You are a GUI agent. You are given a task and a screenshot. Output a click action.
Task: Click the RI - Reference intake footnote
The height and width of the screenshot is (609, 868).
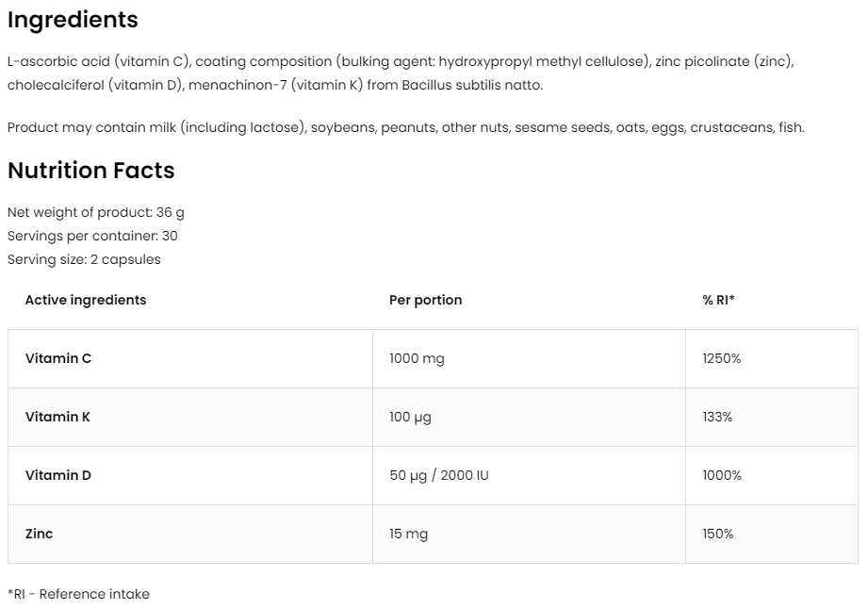coord(78,594)
